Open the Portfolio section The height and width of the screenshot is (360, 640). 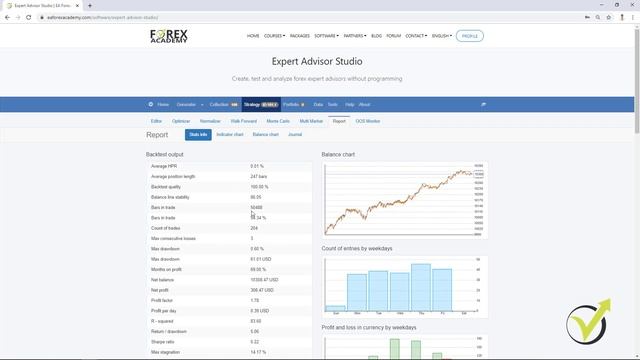[x=294, y=104]
